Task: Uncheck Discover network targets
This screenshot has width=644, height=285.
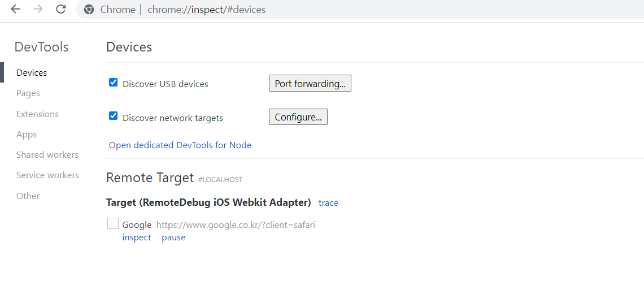Action: coord(114,116)
